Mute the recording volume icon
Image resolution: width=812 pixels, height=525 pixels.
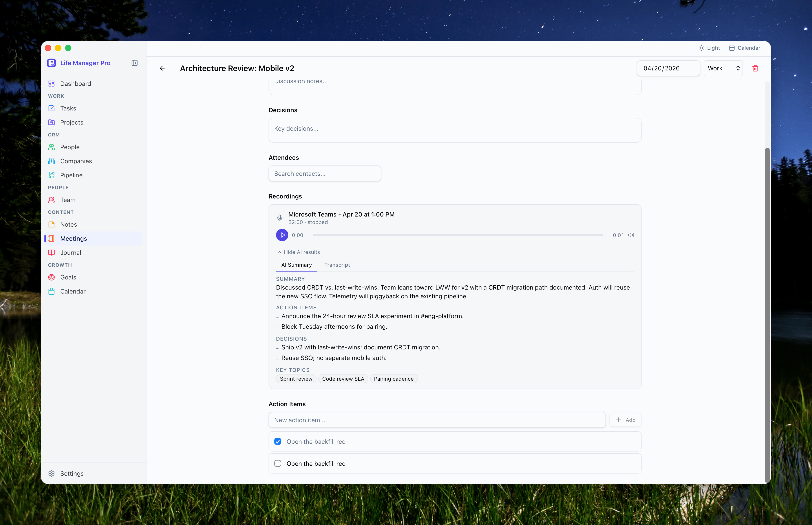(x=631, y=235)
